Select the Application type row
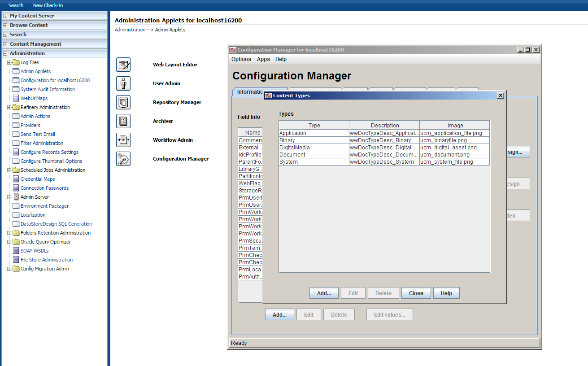The image size is (588, 366). pos(384,133)
